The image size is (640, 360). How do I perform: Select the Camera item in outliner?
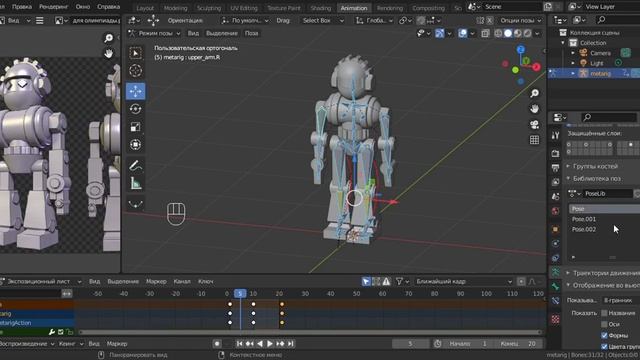[600, 53]
